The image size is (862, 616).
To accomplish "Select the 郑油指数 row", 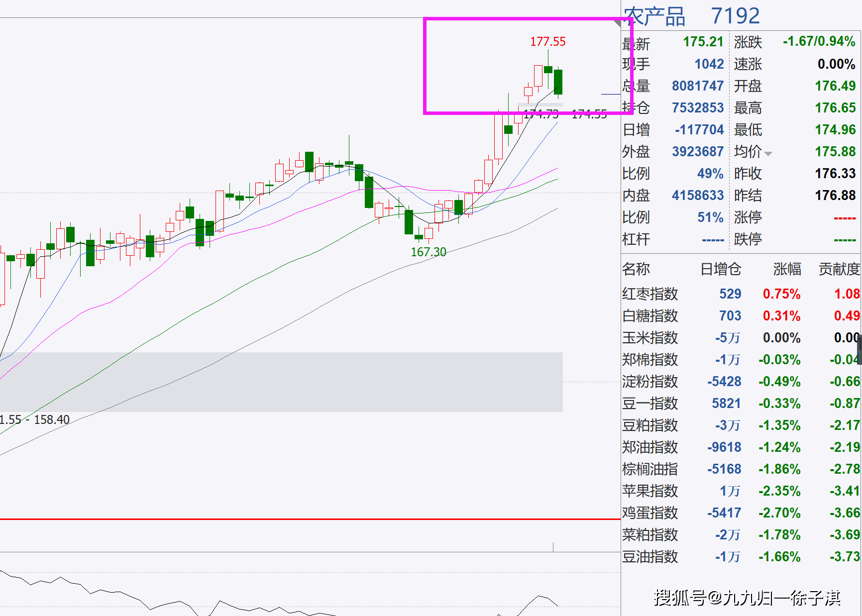I will (x=741, y=447).
